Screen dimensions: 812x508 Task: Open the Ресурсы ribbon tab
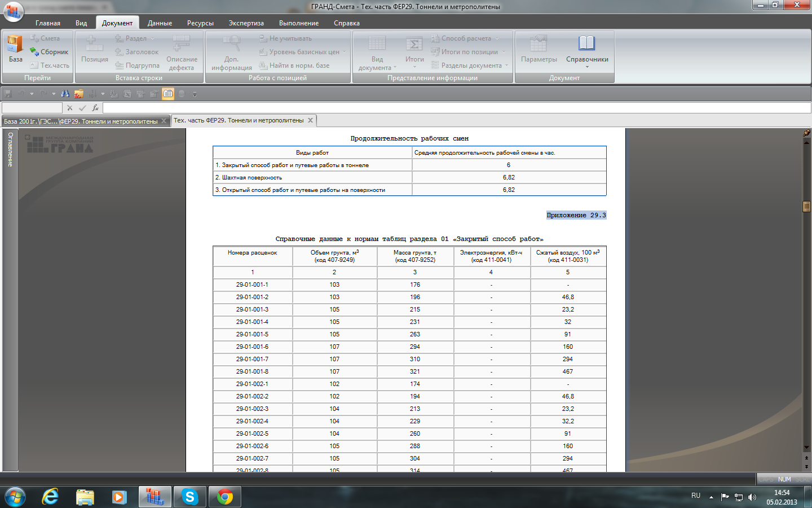[200, 23]
